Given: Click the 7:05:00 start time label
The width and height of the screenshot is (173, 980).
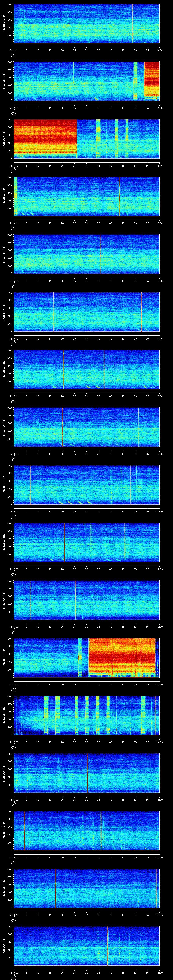Looking at the screenshot, I should pos(14,281).
